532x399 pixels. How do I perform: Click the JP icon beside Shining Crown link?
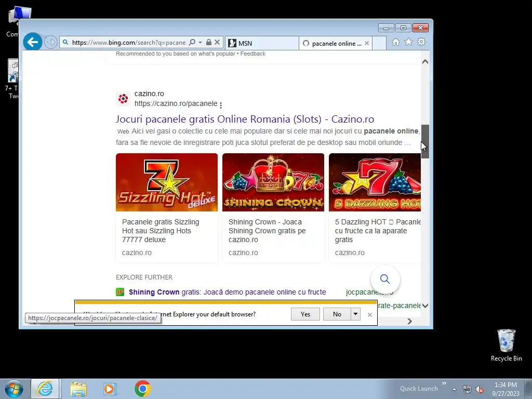120,292
